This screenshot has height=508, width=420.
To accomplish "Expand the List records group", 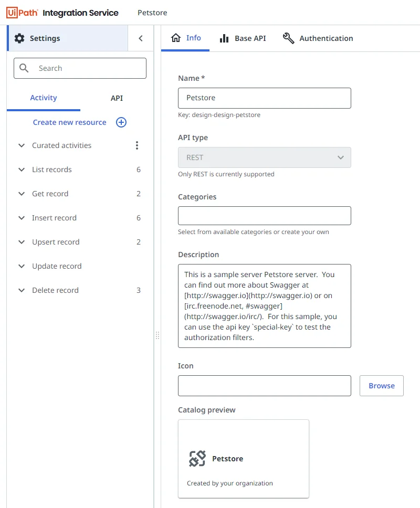I will pyautogui.click(x=22, y=170).
